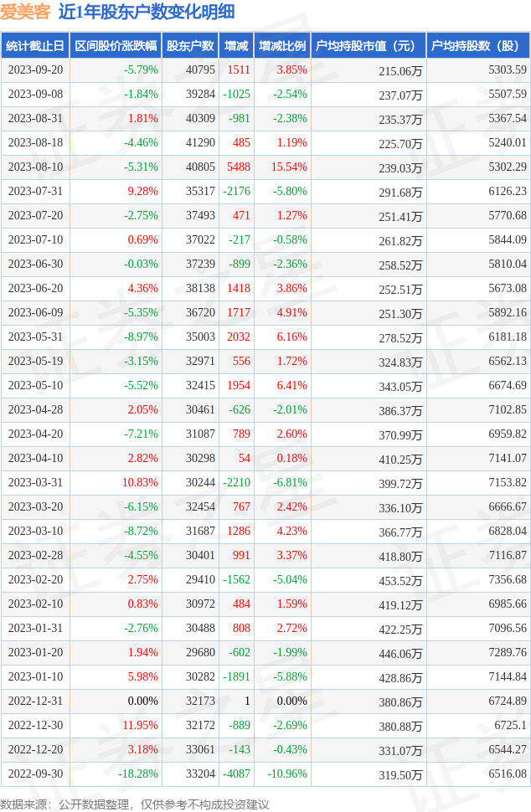Click the date cell 2023-02-10
This screenshot has width=531, height=812.
[x=35, y=604]
